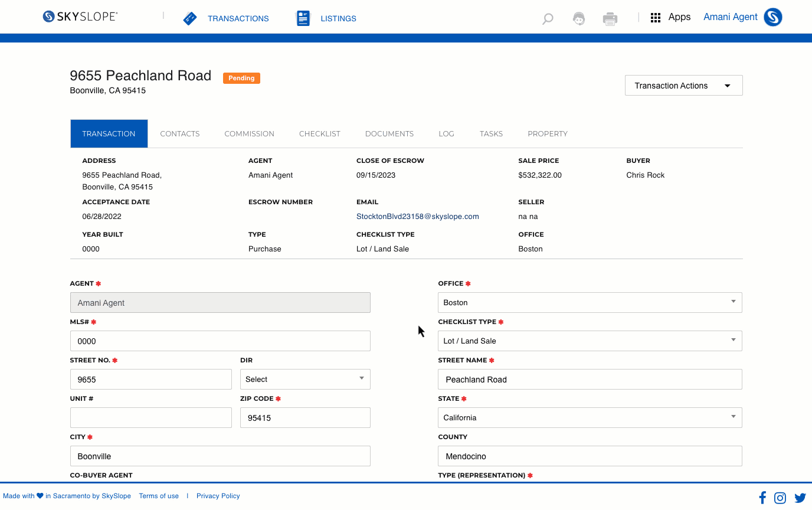Click the 9655 Peachland Road heading
The height and width of the screenshot is (510, 812).
coord(140,76)
